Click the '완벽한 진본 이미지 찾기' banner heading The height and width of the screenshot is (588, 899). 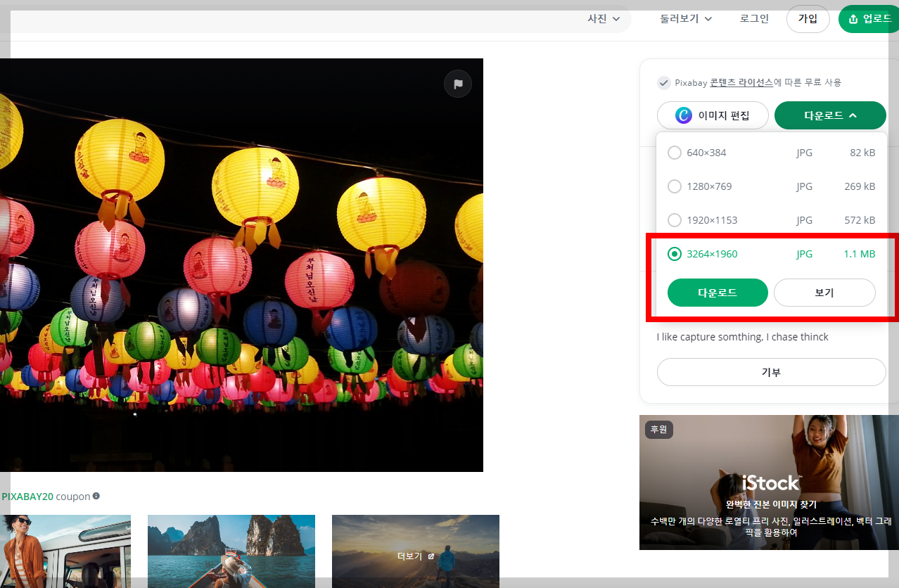click(772, 504)
